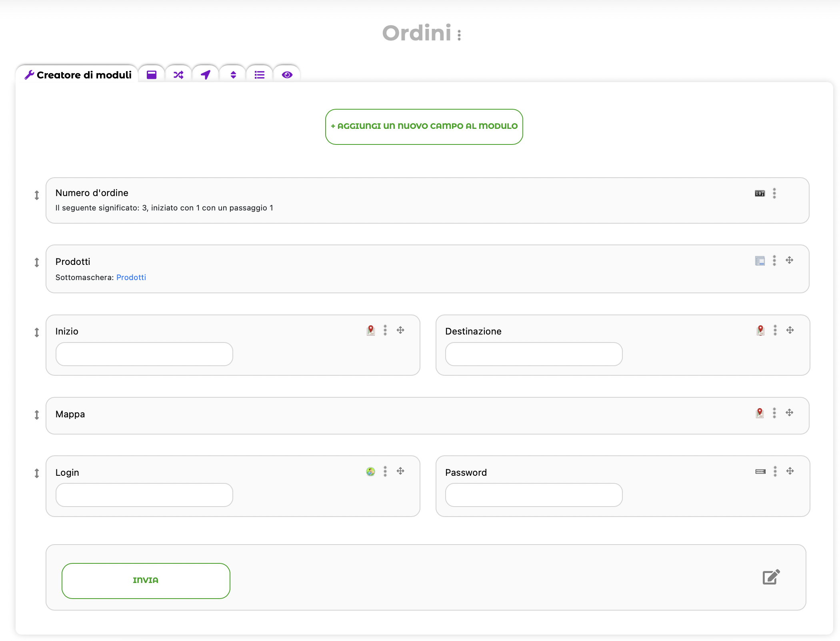Open the three-dot menu for Prodotti field
Image resolution: width=840 pixels, height=641 pixels.
click(x=774, y=260)
